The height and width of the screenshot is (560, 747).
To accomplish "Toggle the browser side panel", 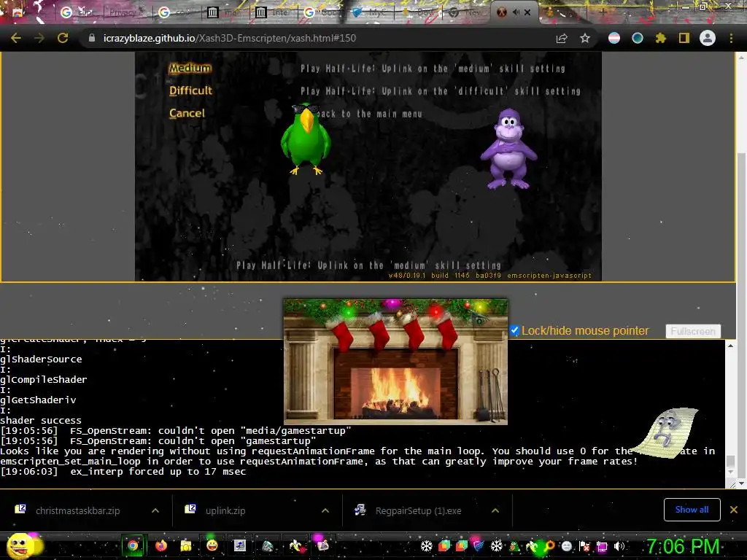I will (684, 38).
